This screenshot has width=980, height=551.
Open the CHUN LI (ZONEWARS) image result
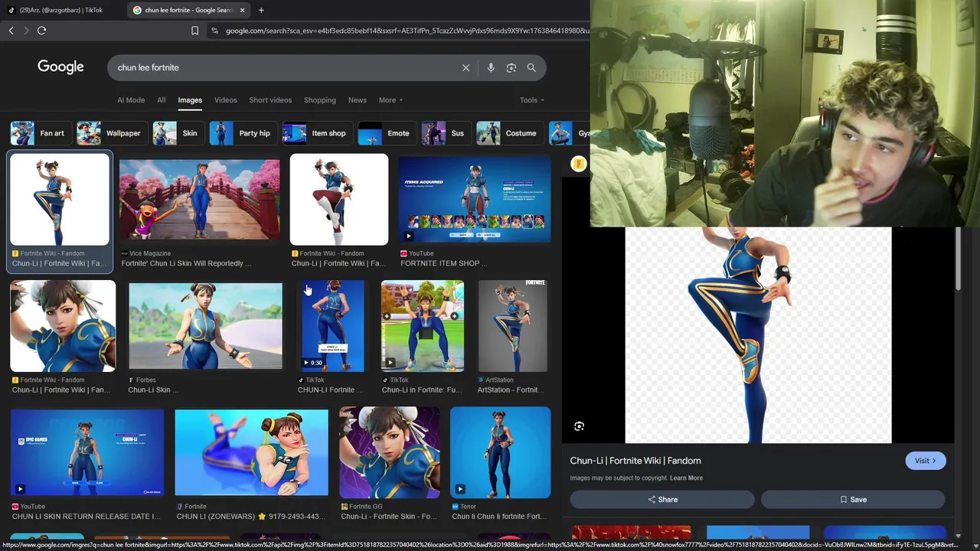[251, 453]
